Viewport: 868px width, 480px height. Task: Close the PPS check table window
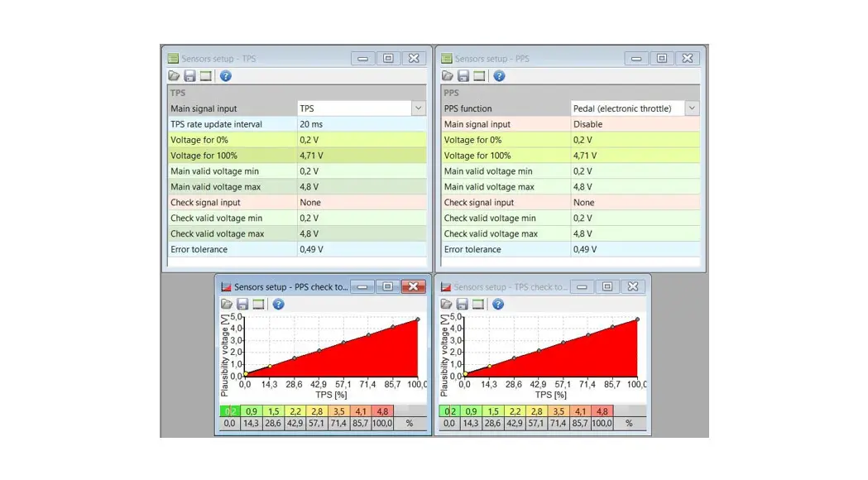click(413, 286)
